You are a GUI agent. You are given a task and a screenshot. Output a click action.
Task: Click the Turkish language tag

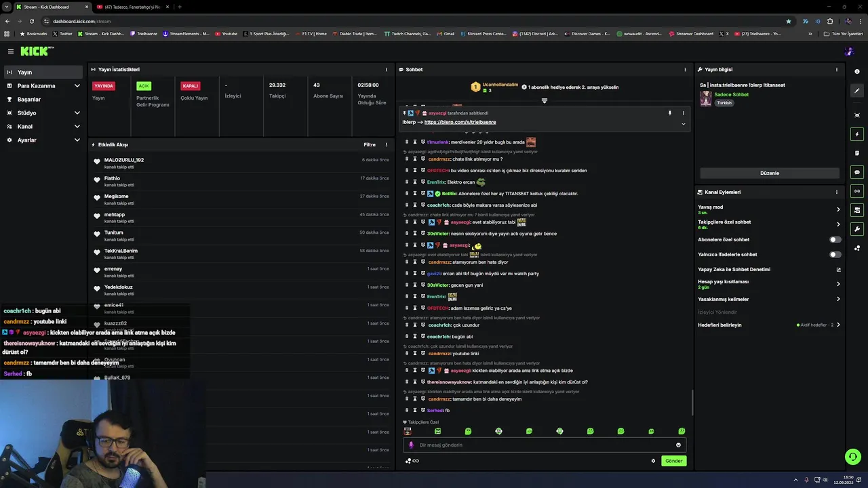point(724,103)
